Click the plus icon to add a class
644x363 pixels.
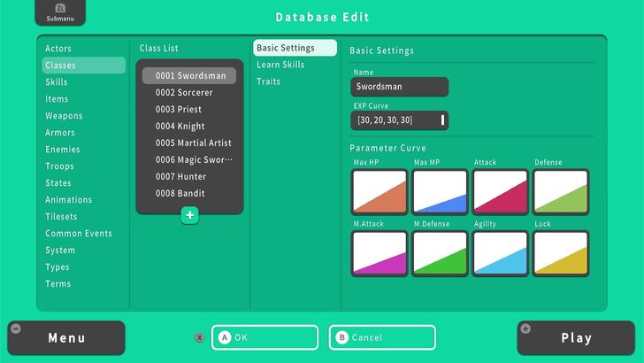pyautogui.click(x=189, y=215)
